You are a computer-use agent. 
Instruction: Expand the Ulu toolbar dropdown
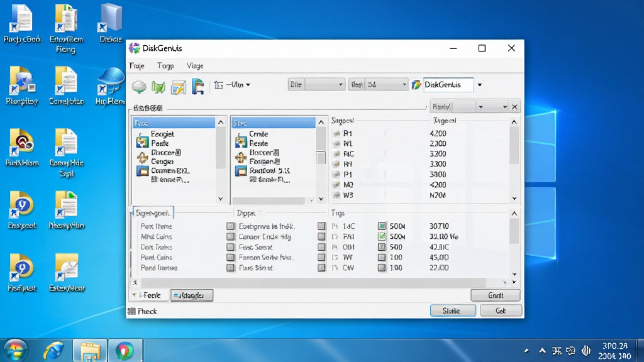(248, 85)
